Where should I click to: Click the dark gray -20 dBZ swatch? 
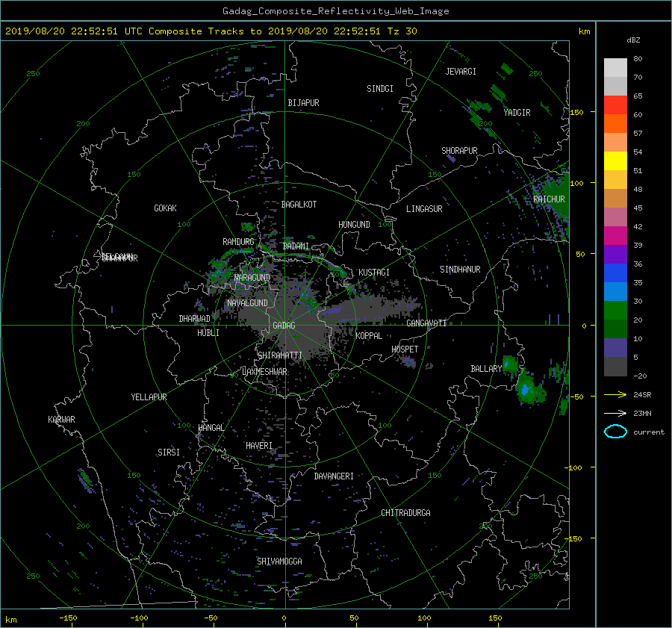pyautogui.click(x=615, y=367)
